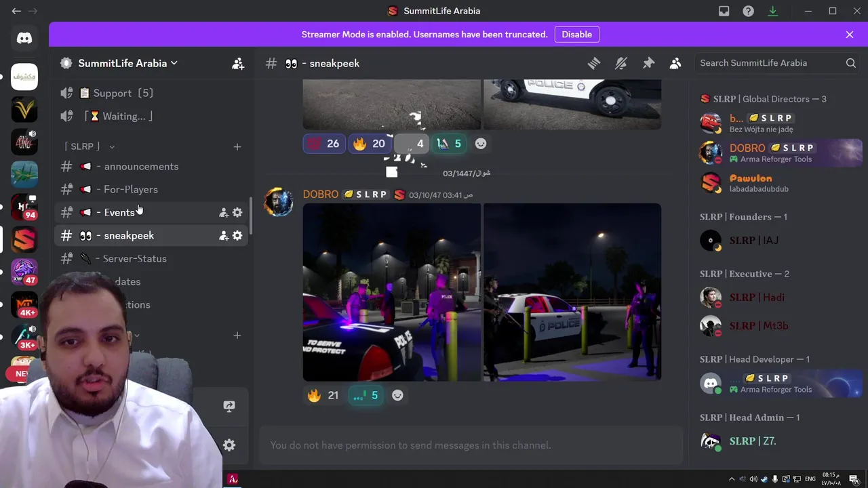Edit sneakpeek channel gear icon
This screenshot has height=488, width=868.
pyautogui.click(x=237, y=235)
